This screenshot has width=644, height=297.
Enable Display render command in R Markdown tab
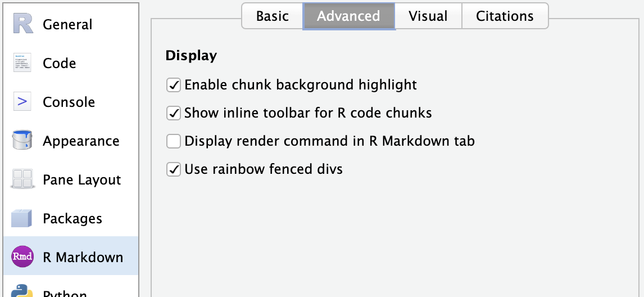click(x=173, y=141)
